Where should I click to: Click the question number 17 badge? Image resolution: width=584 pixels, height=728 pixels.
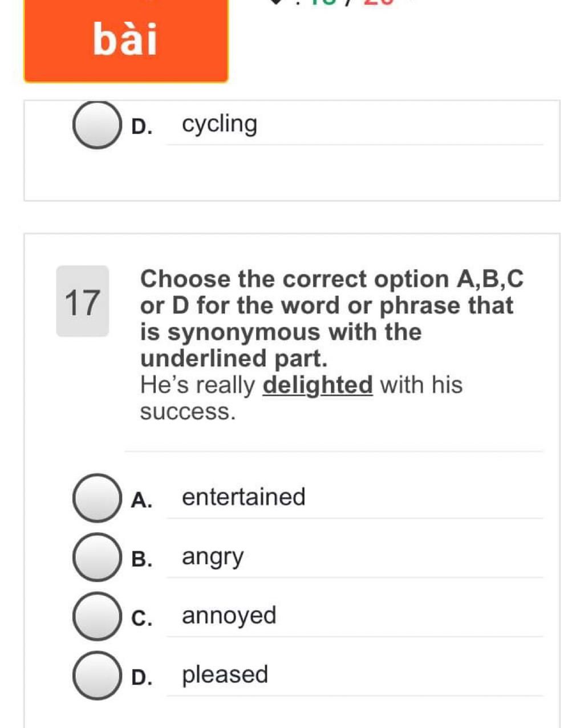coord(83,302)
